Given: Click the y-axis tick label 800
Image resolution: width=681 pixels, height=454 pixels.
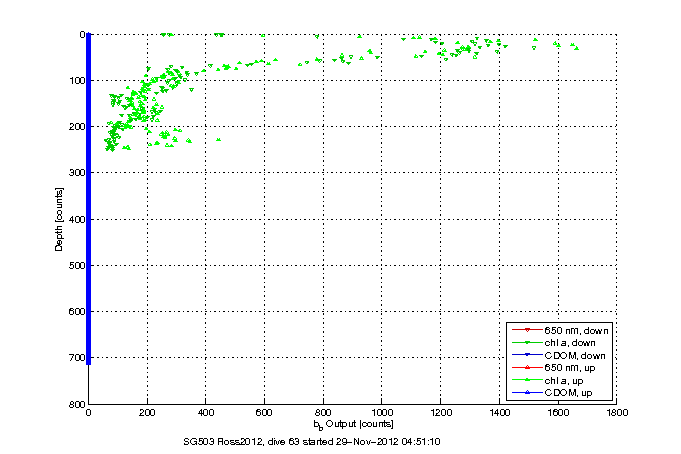Looking at the screenshot, I should pos(77,404).
